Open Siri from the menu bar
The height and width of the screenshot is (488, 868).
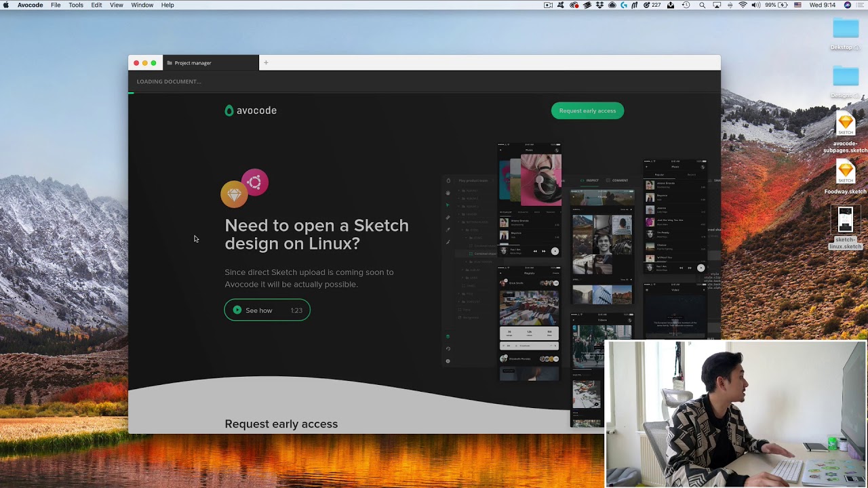tap(848, 5)
